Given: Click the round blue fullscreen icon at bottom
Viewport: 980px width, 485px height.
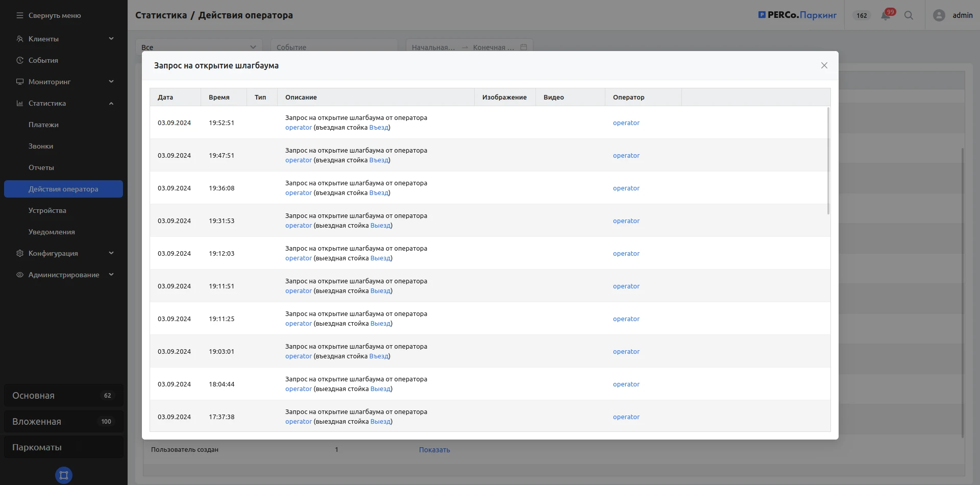Looking at the screenshot, I should [x=64, y=475].
